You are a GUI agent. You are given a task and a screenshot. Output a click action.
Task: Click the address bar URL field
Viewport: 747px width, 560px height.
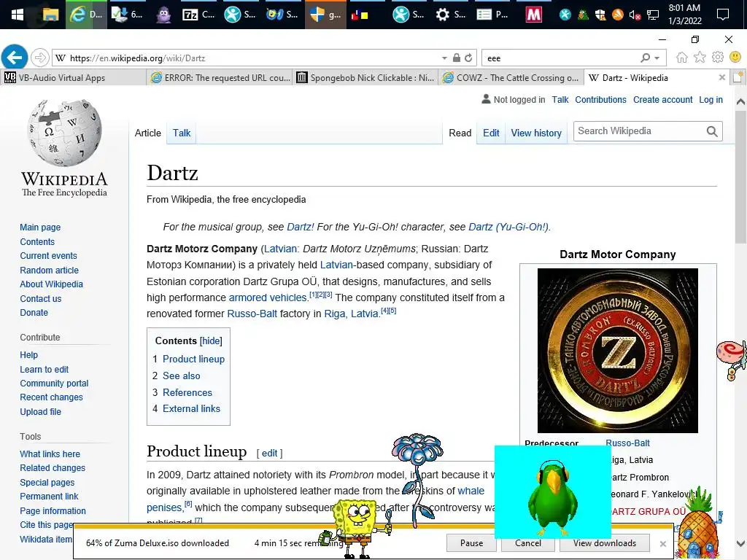pyautogui.click(x=248, y=58)
